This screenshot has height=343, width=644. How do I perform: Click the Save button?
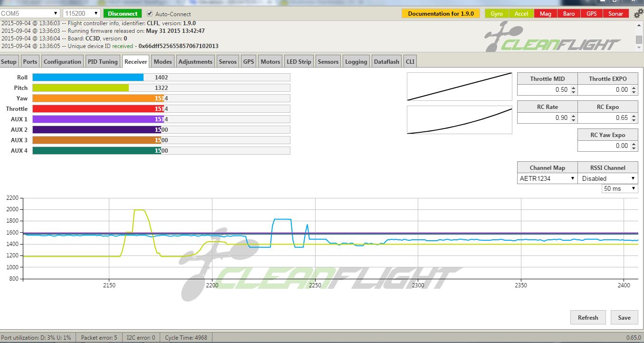[x=624, y=317]
